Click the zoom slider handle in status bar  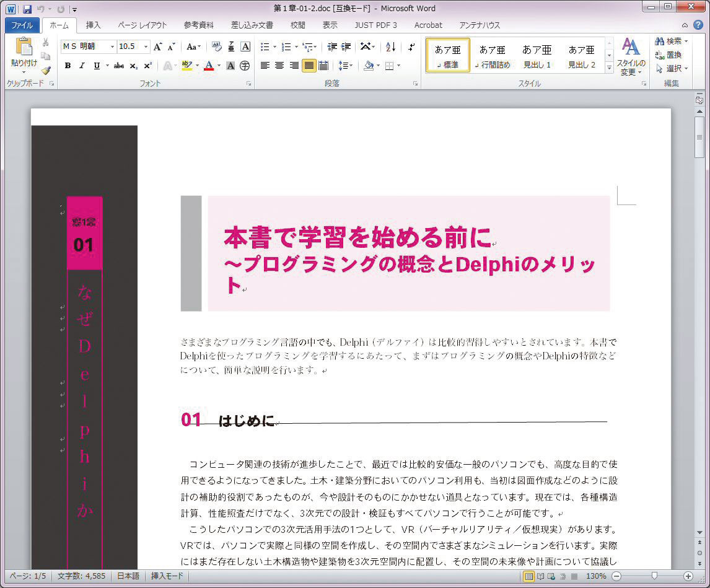[654, 576]
